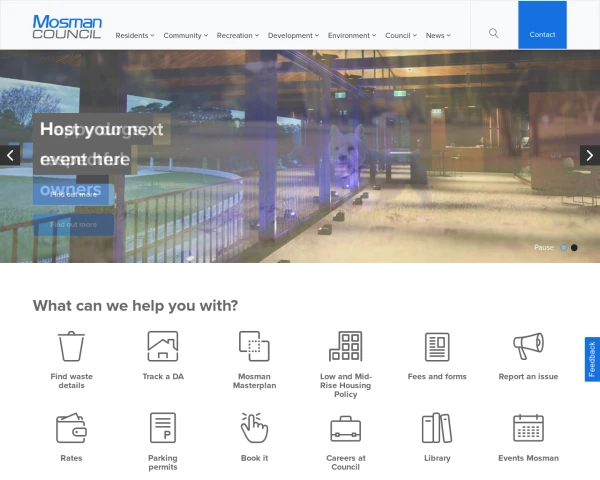600x480 pixels.
Task: Click the Library books icon
Action: (437, 428)
